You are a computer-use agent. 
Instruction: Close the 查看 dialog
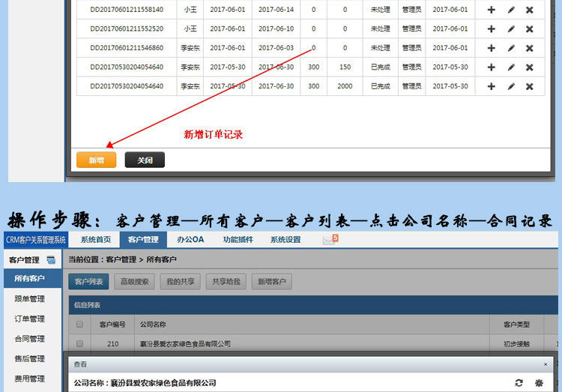pos(546,364)
